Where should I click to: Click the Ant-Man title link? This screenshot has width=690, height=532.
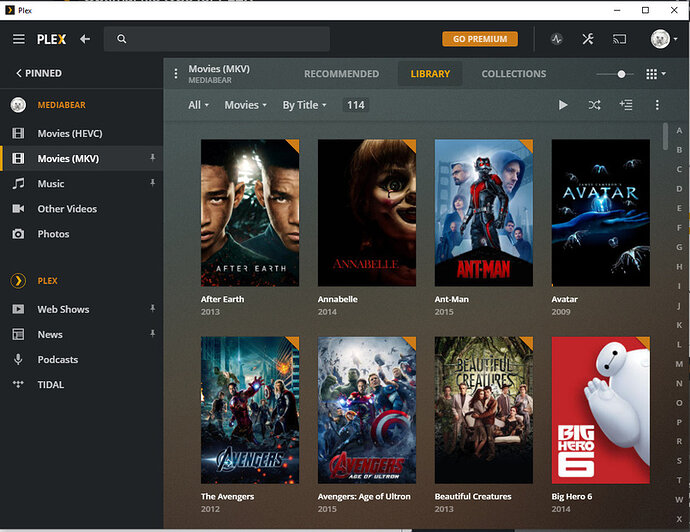pos(451,299)
